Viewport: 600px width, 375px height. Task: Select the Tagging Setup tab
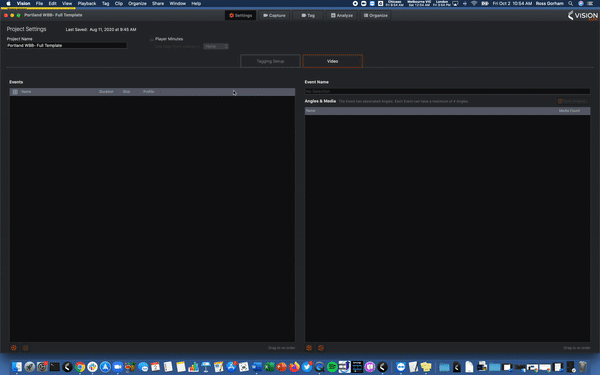point(270,61)
